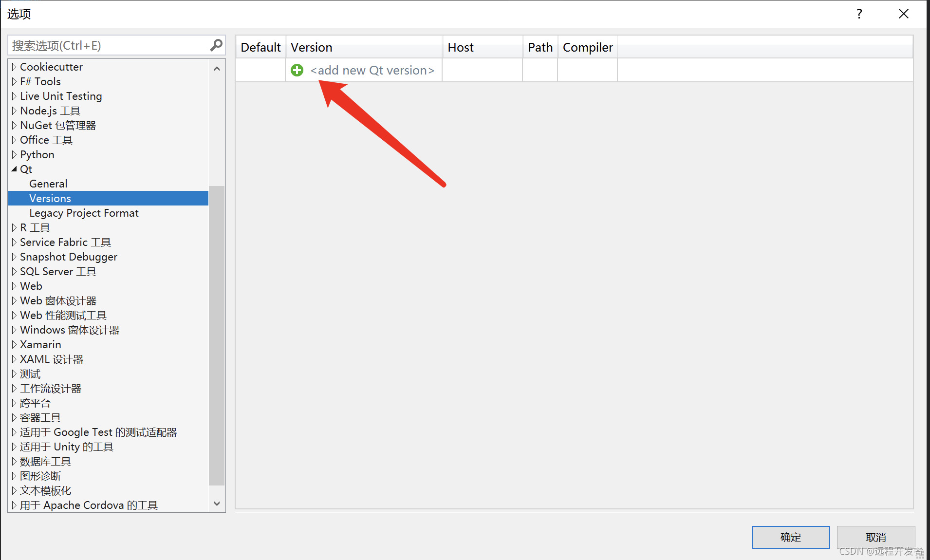Screen dimensions: 930x560
Task: Select the 跨平台 tree item
Action: click(x=35, y=403)
